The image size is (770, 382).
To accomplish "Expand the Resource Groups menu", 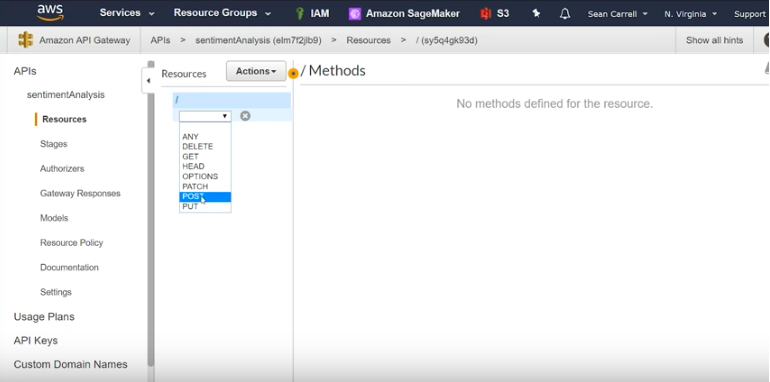I will (222, 13).
